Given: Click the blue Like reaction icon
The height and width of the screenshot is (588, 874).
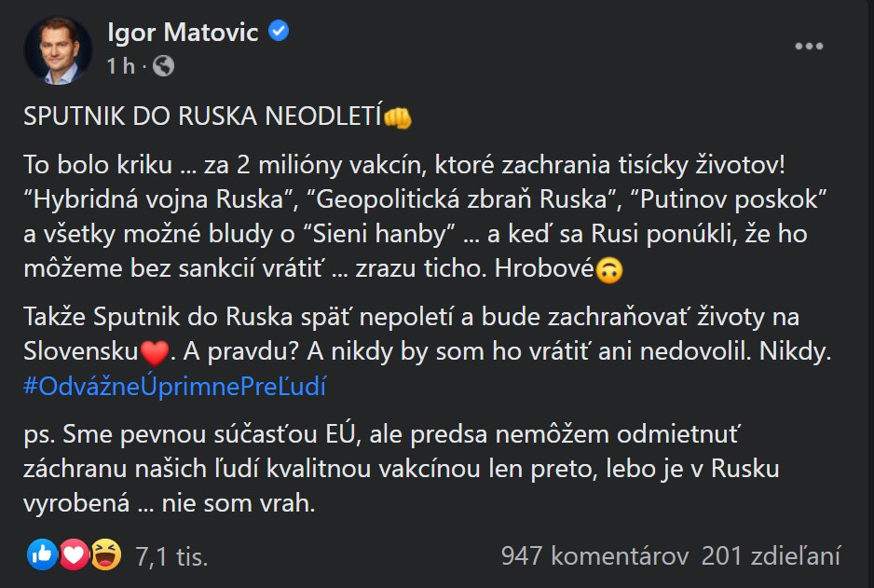Looking at the screenshot, I should click(42, 556).
